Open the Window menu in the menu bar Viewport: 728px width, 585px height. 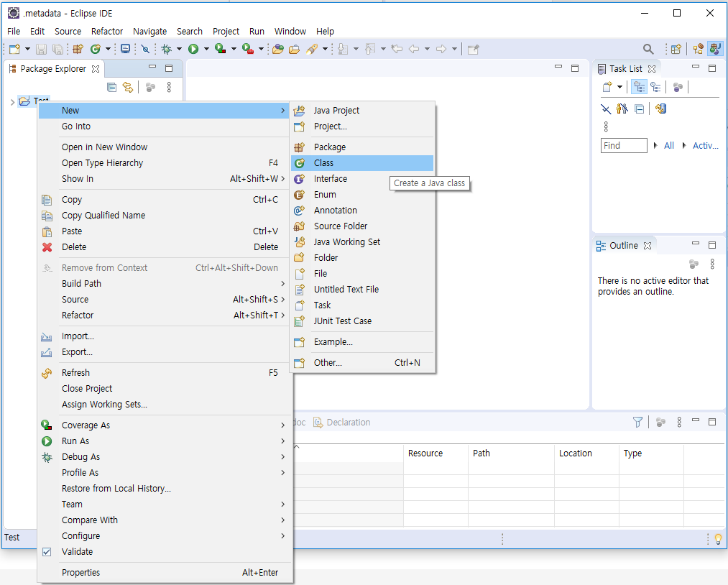(290, 31)
